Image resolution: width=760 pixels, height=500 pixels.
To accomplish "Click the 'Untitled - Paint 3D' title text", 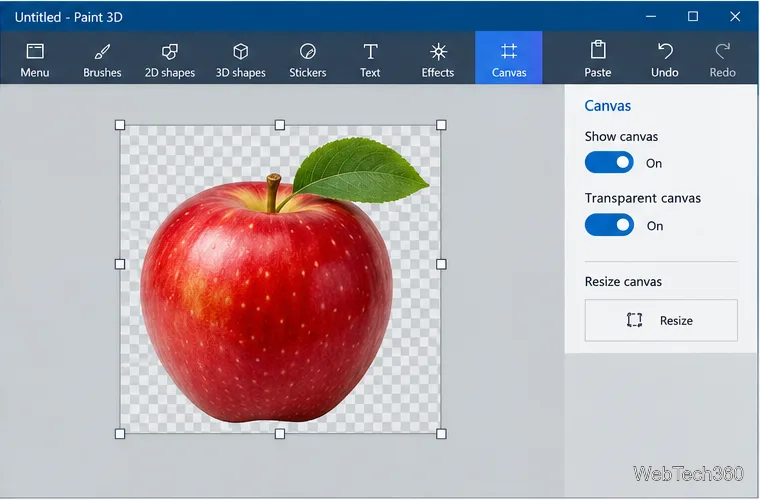I will [x=69, y=17].
